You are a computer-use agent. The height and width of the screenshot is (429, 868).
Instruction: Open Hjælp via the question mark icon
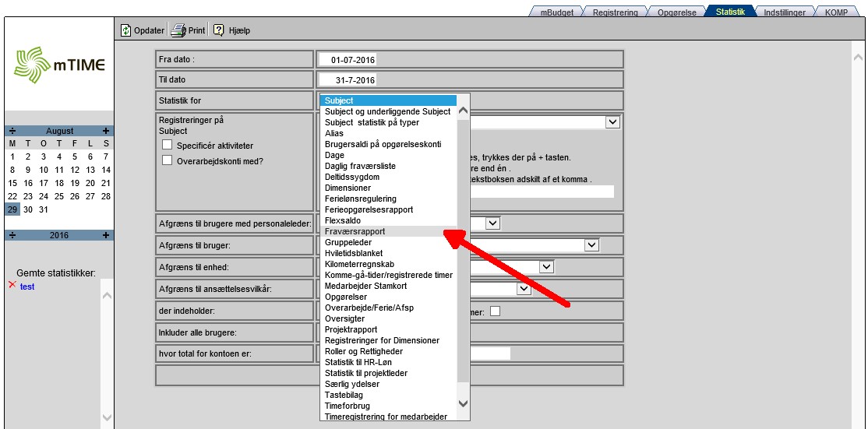point(219,30)
